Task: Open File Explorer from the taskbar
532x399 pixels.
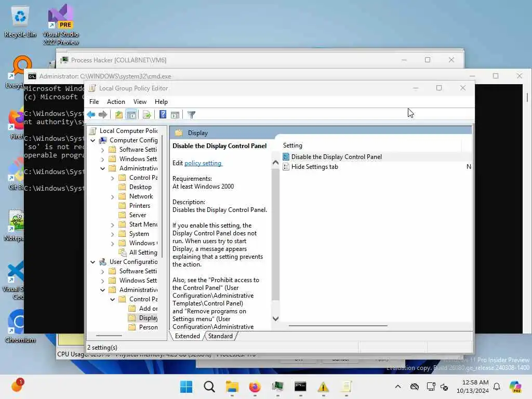Action: pos(232,387)
